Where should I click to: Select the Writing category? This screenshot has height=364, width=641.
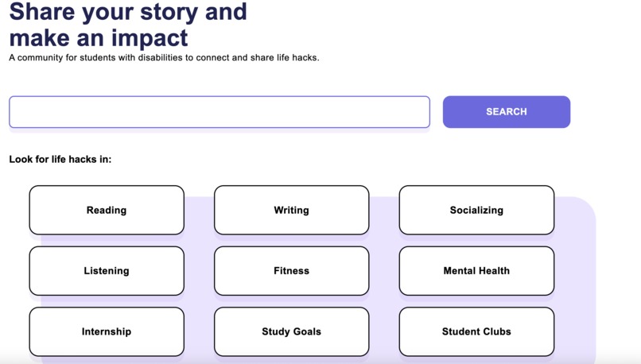point(292,210)
